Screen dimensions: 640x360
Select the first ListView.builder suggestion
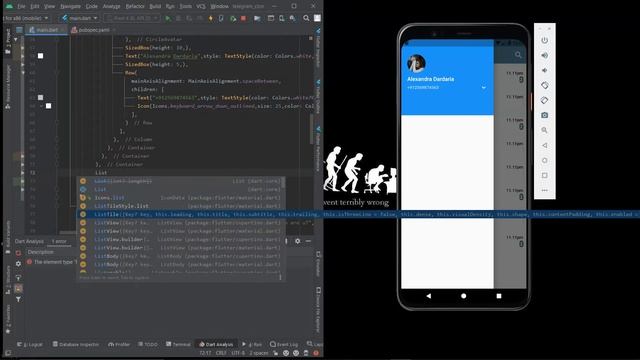point(181,240)
